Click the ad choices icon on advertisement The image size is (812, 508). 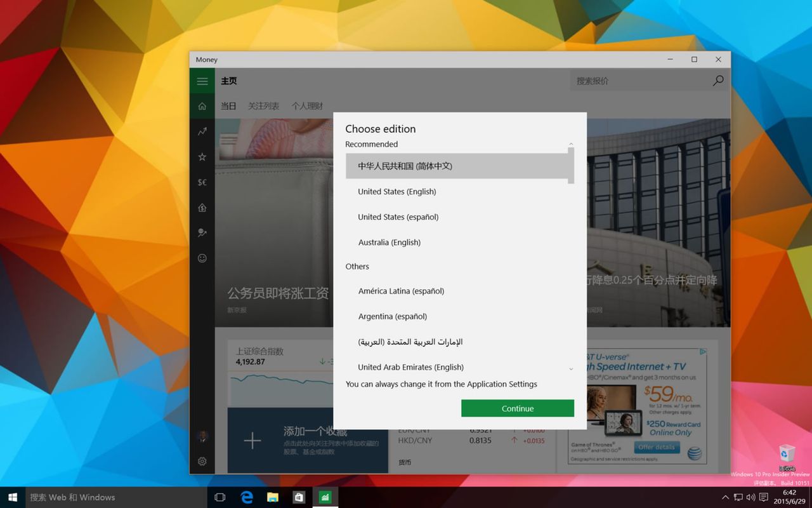point(703,352)
